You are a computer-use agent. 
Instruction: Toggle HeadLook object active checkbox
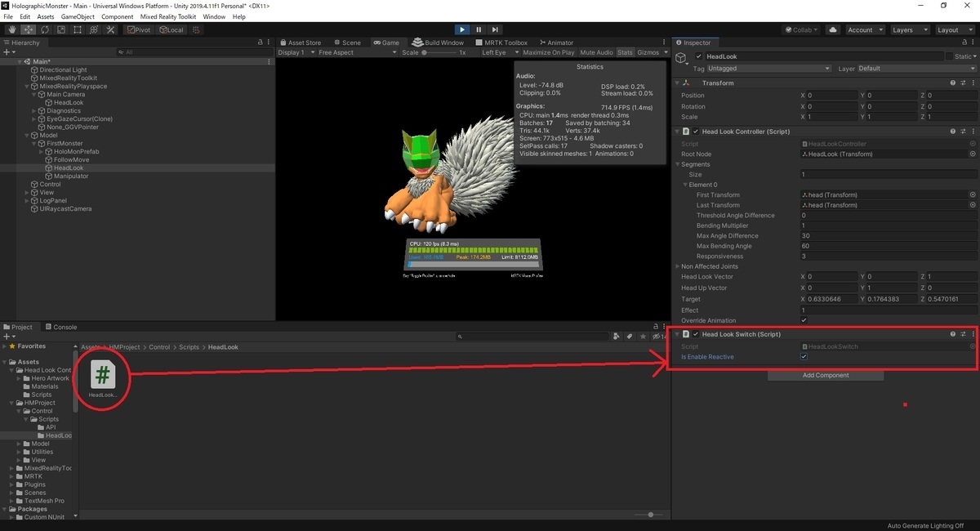(x=698, y=56)
